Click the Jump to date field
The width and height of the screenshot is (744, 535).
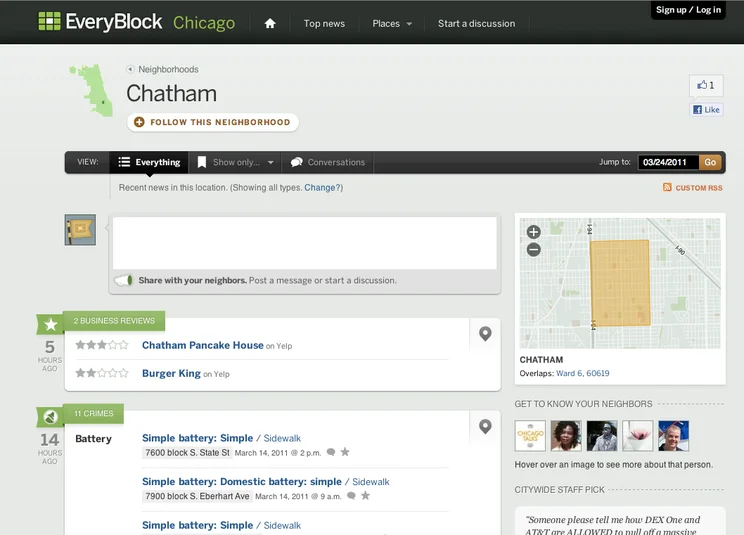click(668, 162)
